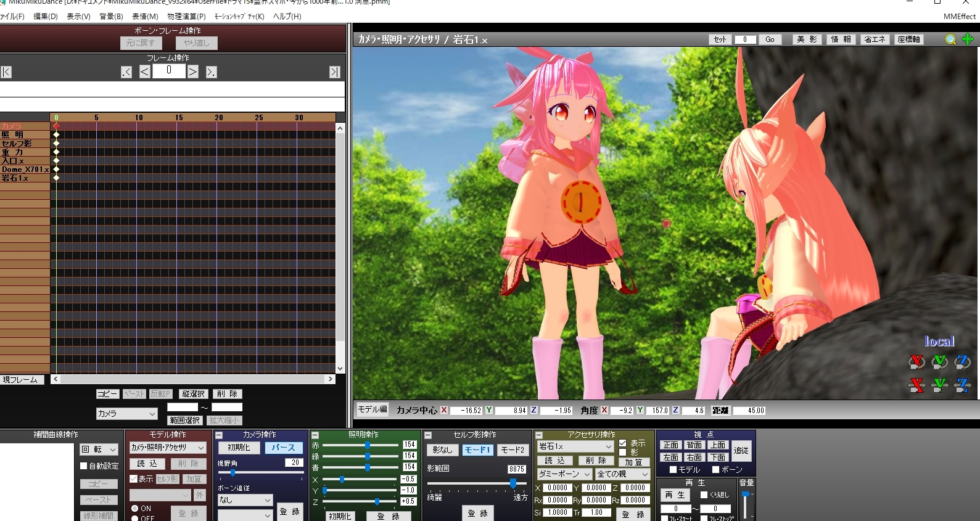
Task: Check the ボーン view checkbox
Action: click(x=715, y=470)
